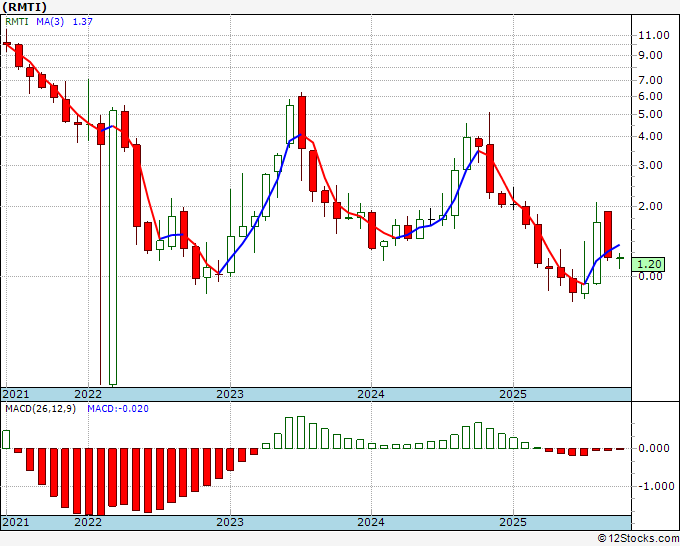The height and width of the screenshot is (546, 680).
Task: Click 2021 on the MACD panel time axis
Action: point(16,522)
